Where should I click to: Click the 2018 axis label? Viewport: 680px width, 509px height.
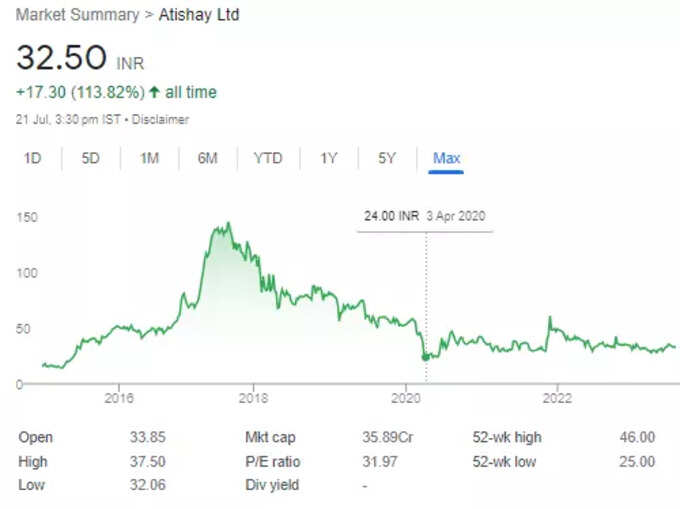coord(253,398)
